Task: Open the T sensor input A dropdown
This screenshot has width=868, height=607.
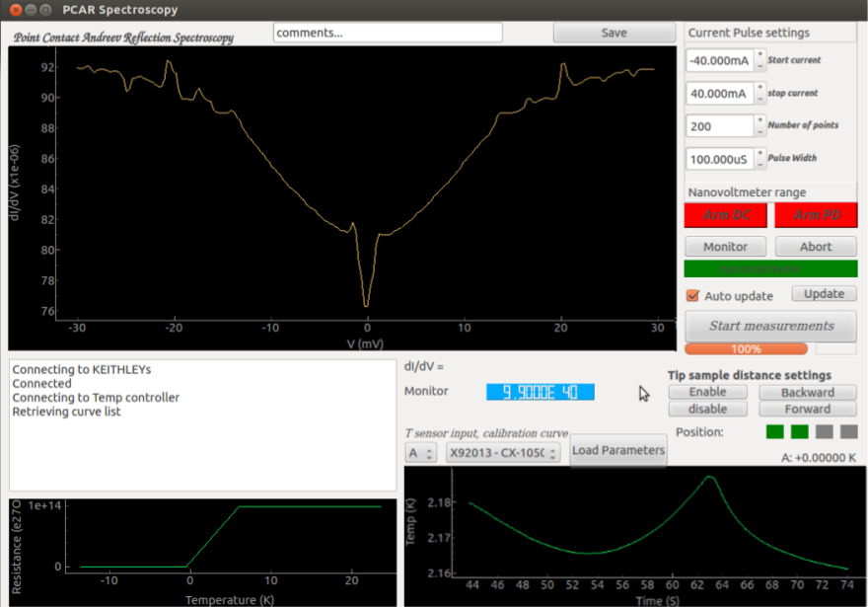Action: 421,453
